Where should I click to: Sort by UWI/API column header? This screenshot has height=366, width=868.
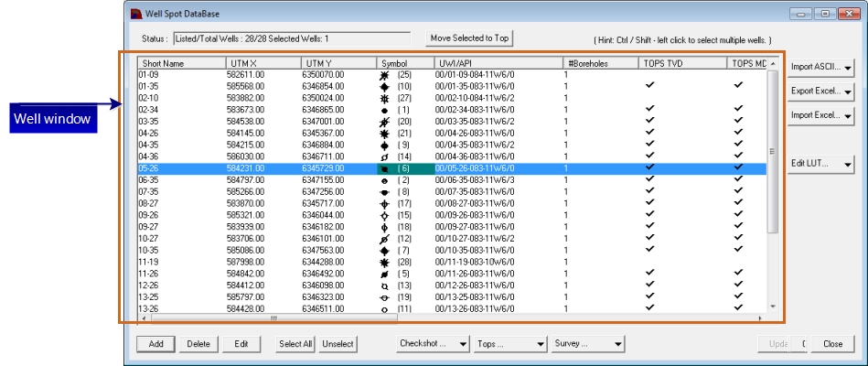498,64
